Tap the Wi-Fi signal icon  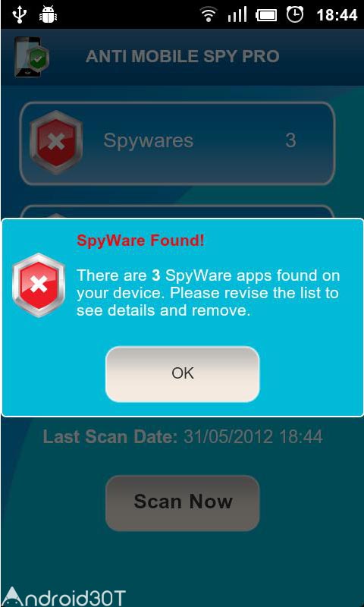pyautogui.click(x=209, y=14)
